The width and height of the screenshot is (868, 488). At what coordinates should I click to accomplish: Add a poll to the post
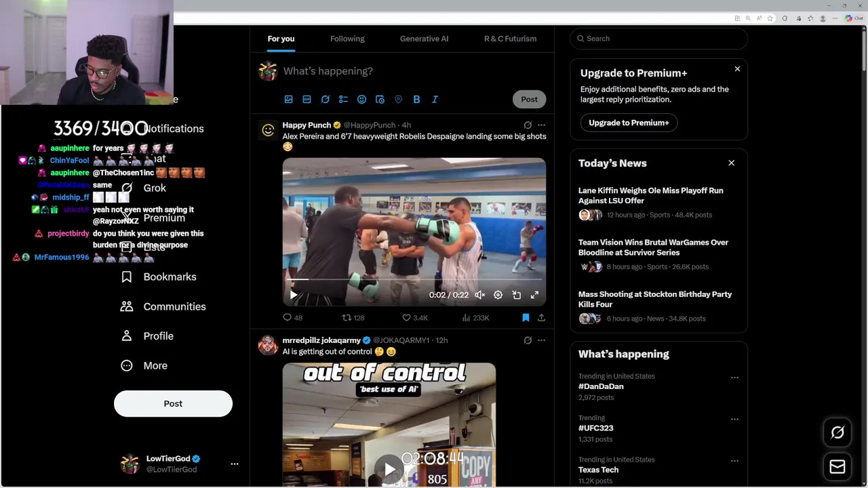pyautogui.click(x=343, y=99)
